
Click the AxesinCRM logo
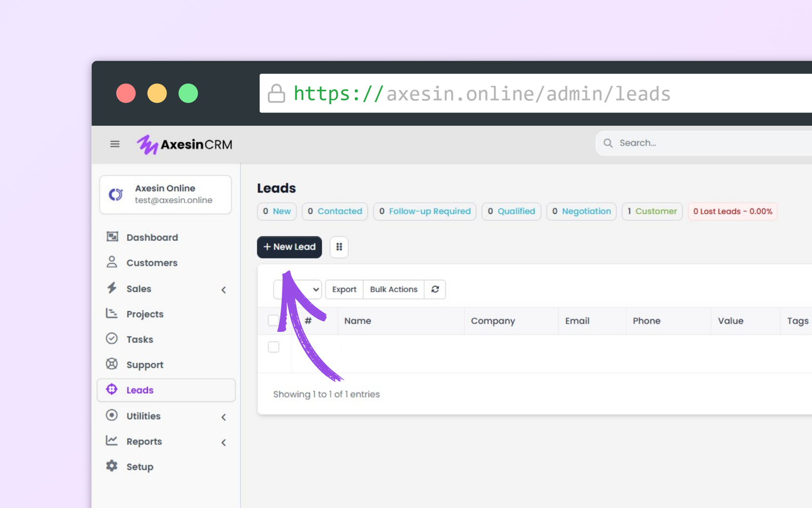pos(185,145)
